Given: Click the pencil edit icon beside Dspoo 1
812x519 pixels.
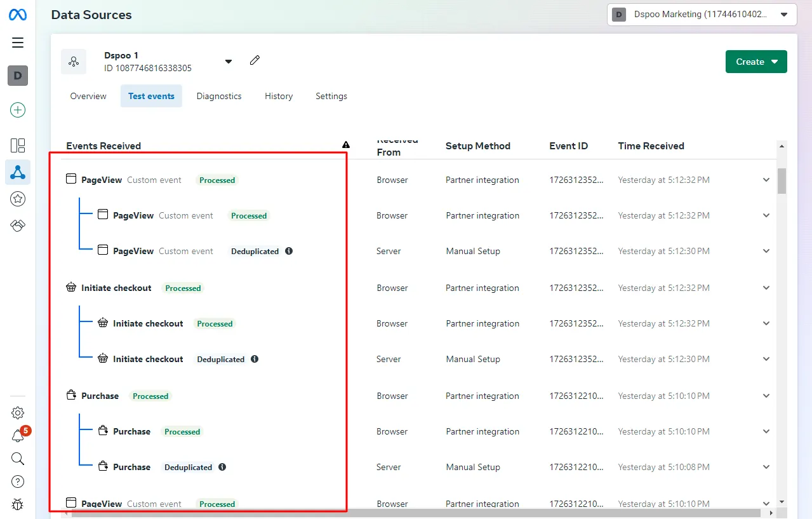Looking at the screenshot, I should coord(255,60).
